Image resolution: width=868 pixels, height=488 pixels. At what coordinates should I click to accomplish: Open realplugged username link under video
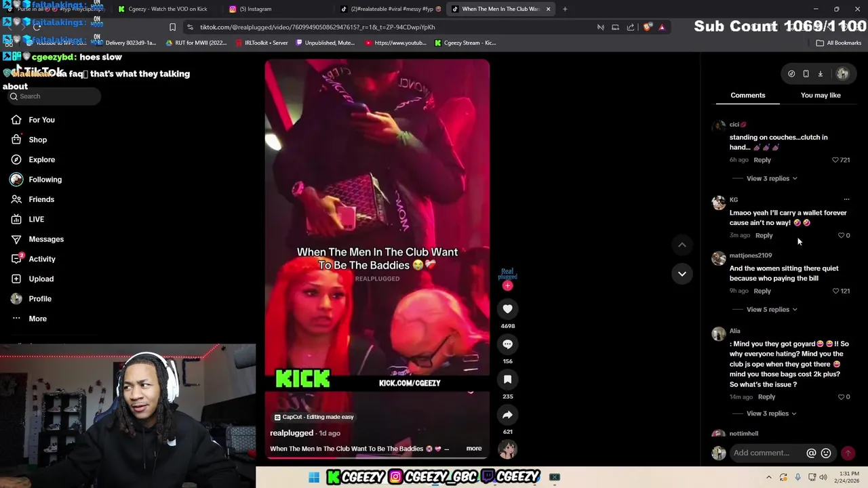(292, 433)
